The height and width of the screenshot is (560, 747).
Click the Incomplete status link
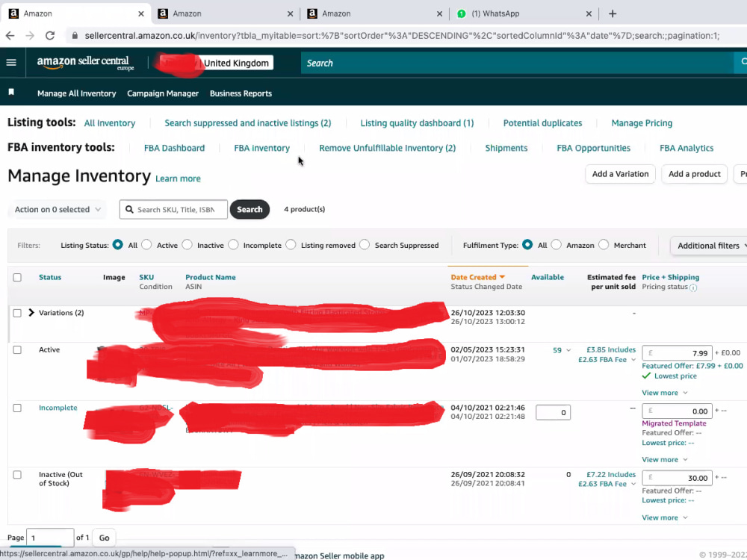(58, 408)
